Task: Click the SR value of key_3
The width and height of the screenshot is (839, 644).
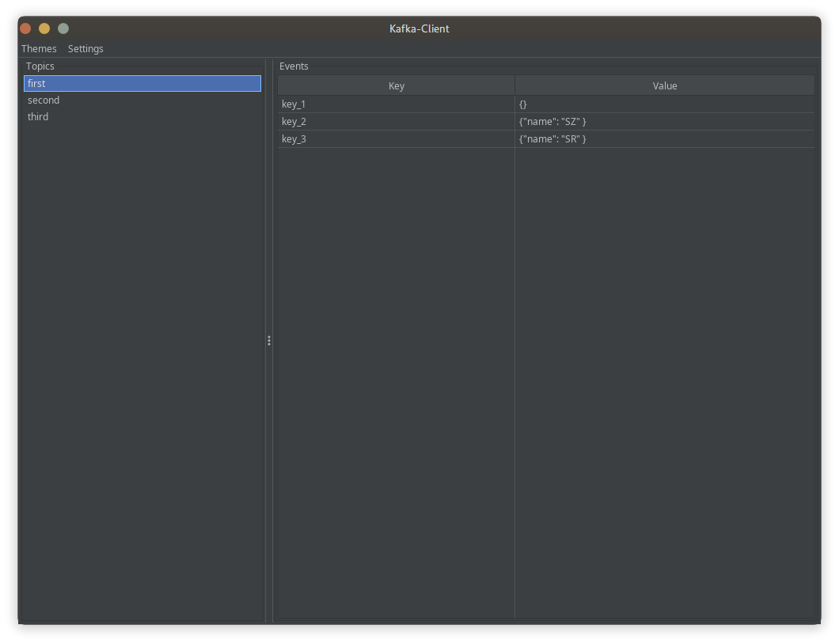Action: (x=552, y=138)
